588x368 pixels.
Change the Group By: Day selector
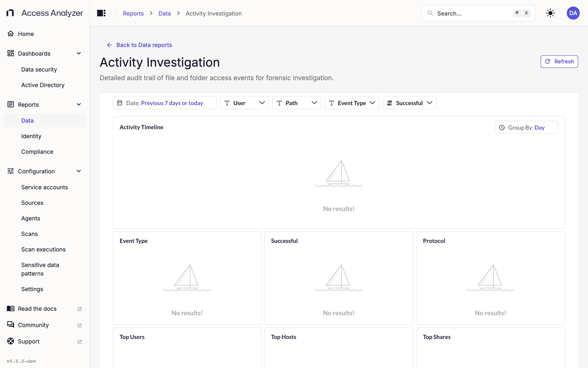tap(526, 127)
